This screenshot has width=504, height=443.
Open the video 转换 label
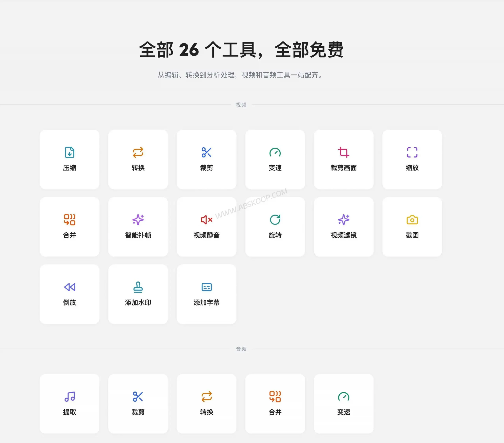(x=138, y=168)
